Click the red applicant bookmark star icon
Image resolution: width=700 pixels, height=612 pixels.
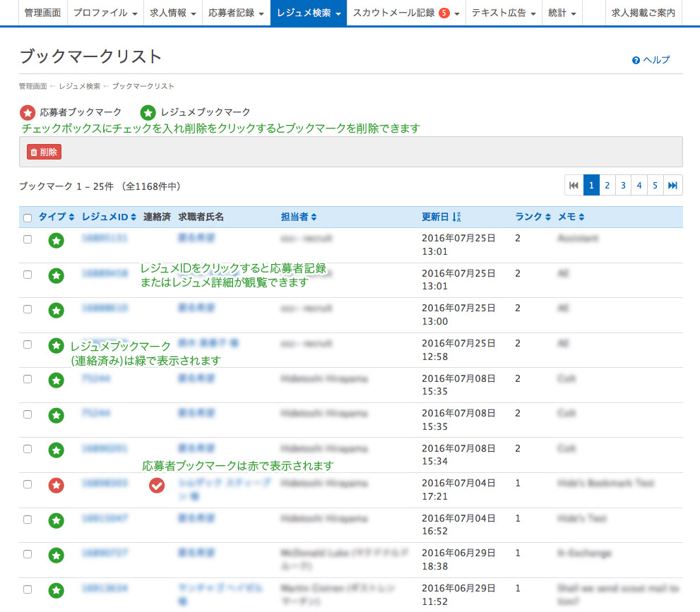tap(57, 485)
